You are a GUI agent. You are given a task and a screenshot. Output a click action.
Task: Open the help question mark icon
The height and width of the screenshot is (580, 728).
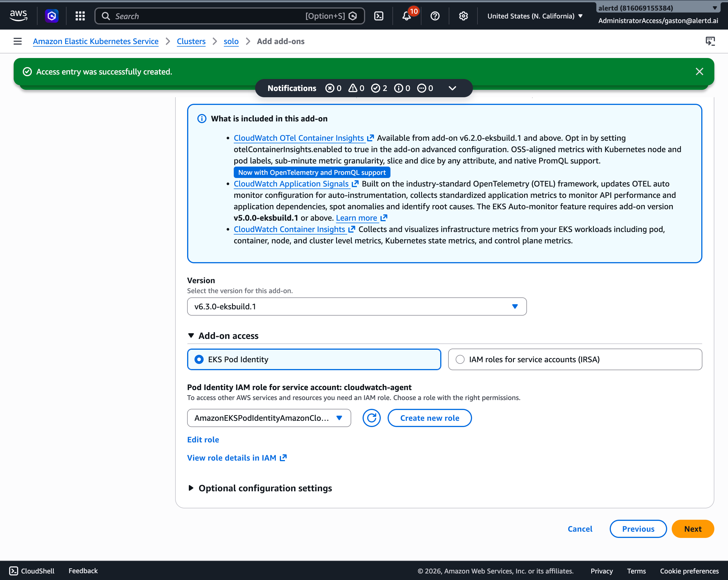(x=435, y=16)
